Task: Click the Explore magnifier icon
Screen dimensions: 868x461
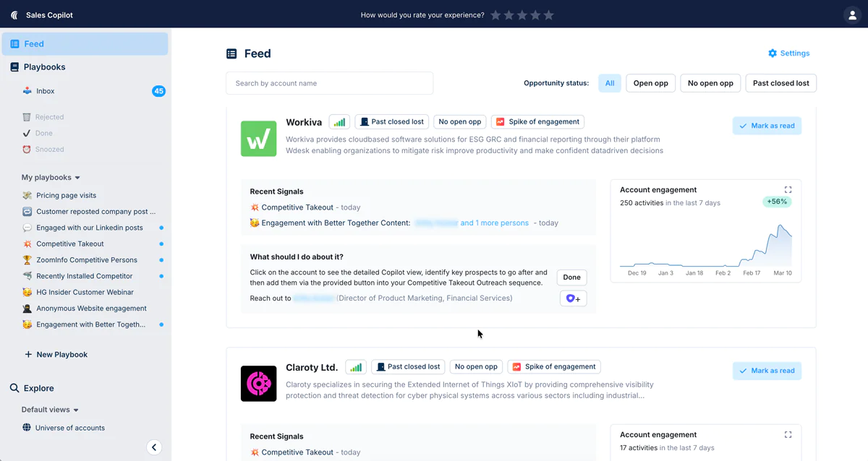Action: point(14,388)
